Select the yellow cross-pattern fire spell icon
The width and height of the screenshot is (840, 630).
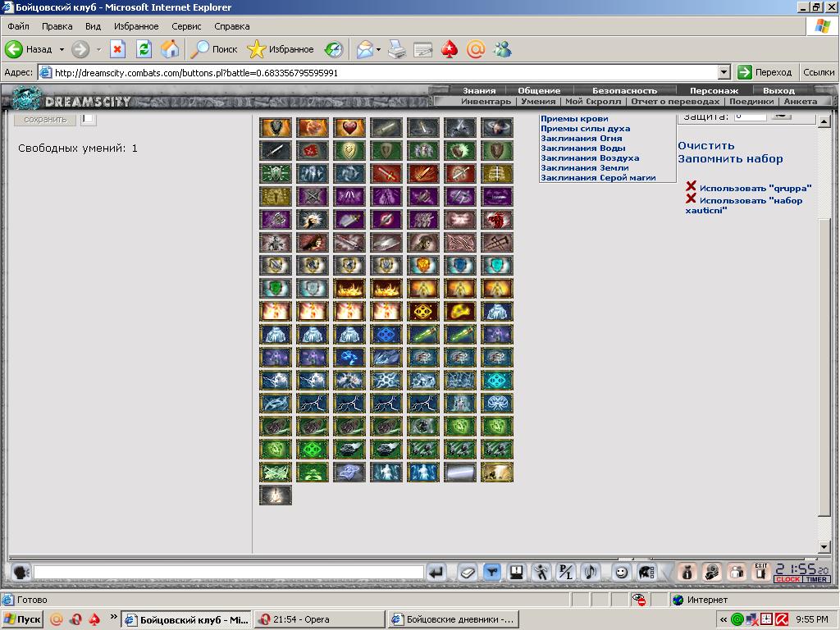click(423, 312)
